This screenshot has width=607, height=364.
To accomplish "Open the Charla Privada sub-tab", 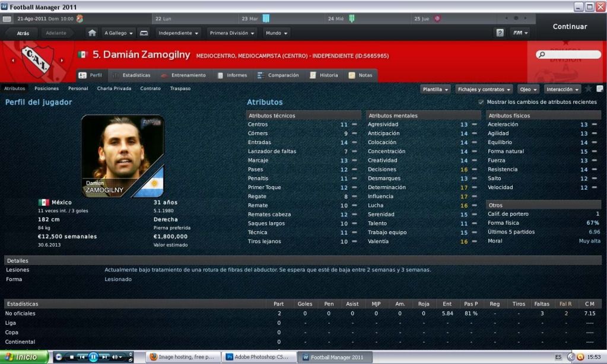I will pos(114,88).
